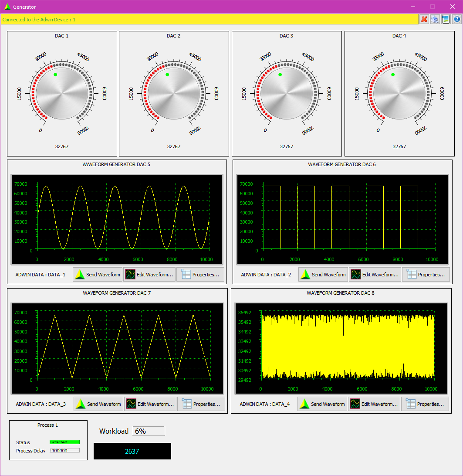The width and height of the screenshot is (463, 476).
Task: Send Waveform for DAC 7 (DATA_3)
Action: tap(98, 404)
